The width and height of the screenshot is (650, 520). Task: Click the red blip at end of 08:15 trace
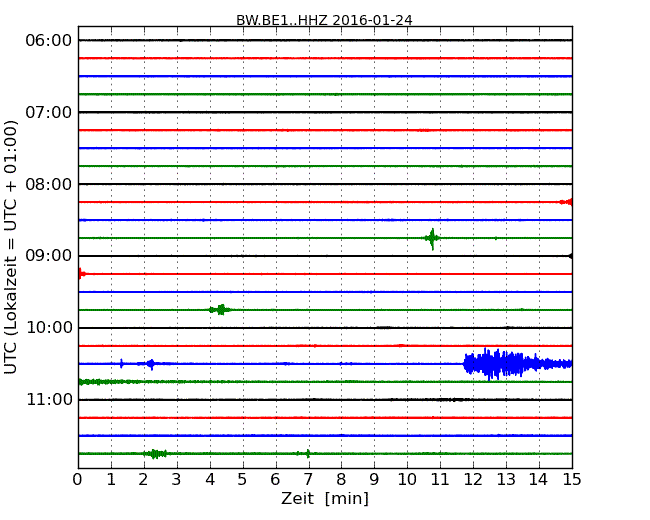point(565,202)
